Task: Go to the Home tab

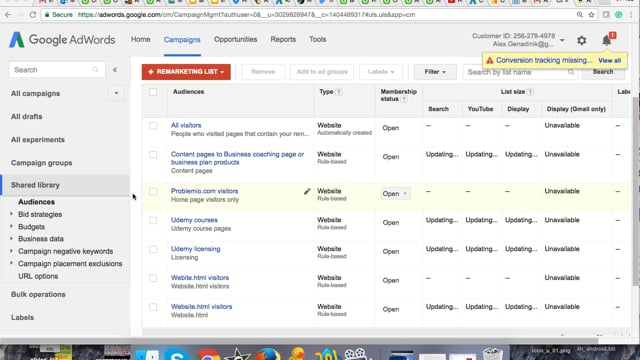Action: [x=140, y=40]
